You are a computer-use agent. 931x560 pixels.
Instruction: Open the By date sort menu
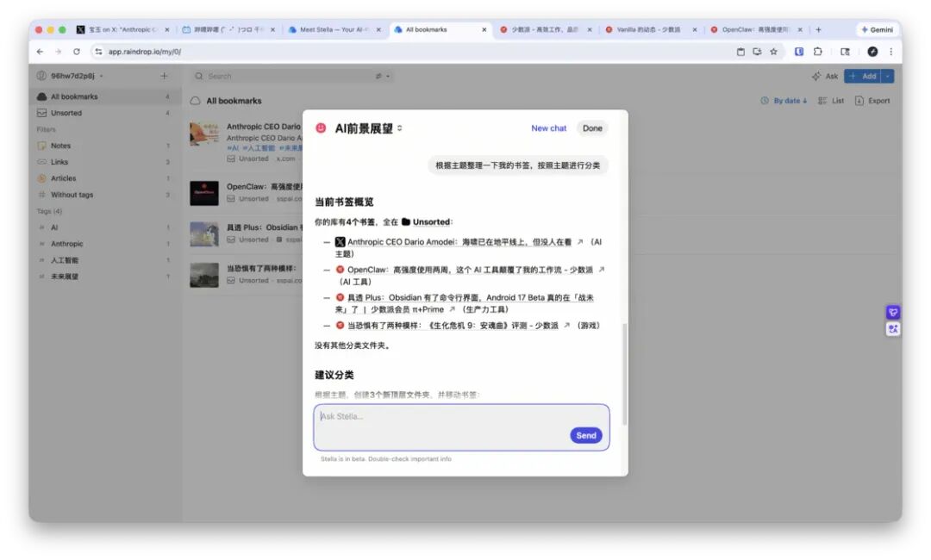point(784,101)
